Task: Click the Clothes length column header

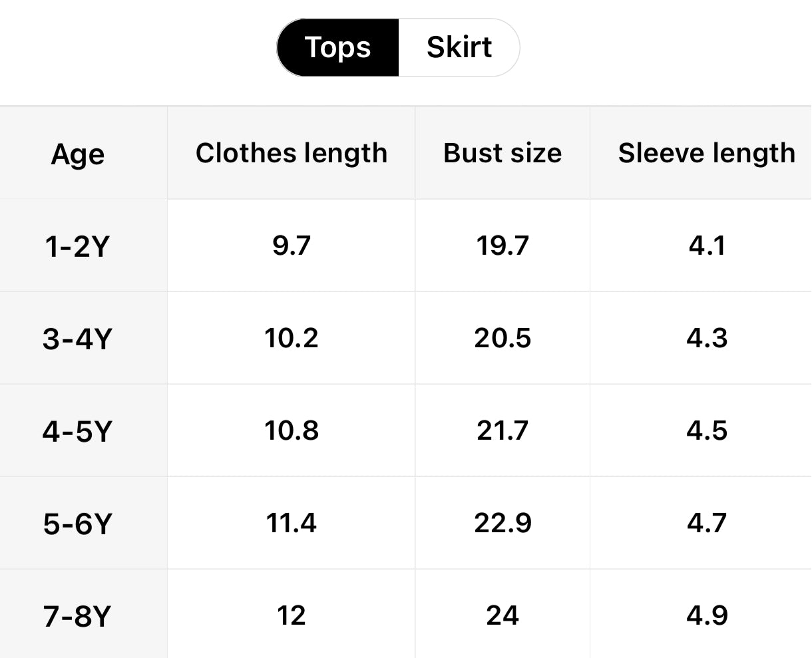Action: pyautogui.click(x=291, y=153)
